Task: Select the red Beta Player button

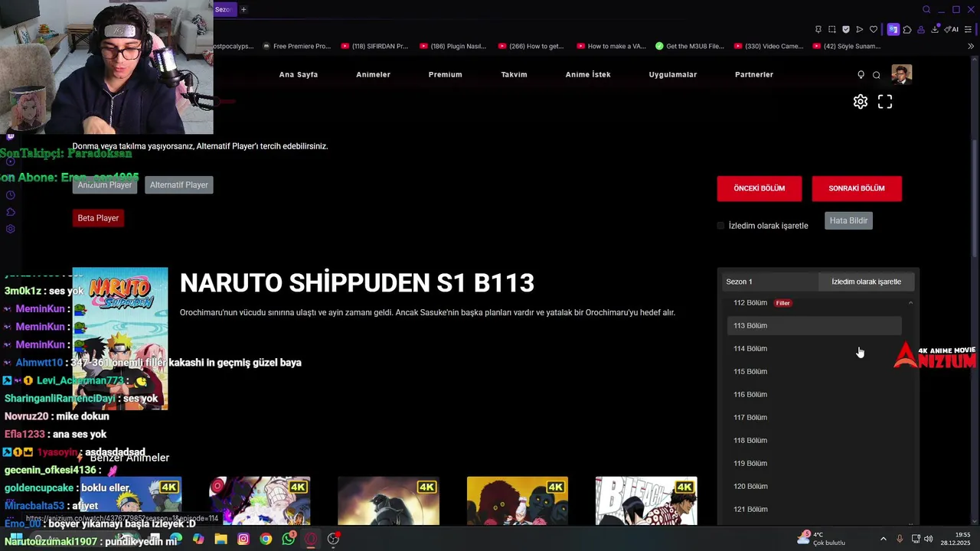Action: point(98,218)
